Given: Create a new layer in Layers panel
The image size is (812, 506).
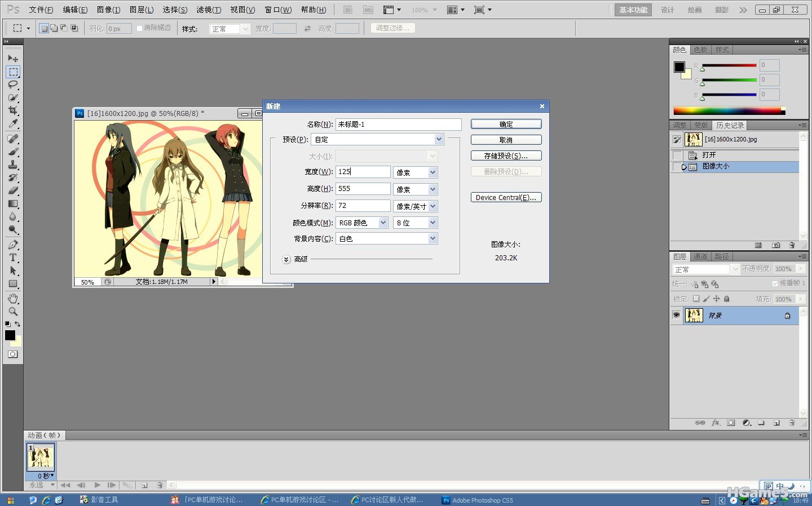Looking at the screenshot, I should [776, 423].
